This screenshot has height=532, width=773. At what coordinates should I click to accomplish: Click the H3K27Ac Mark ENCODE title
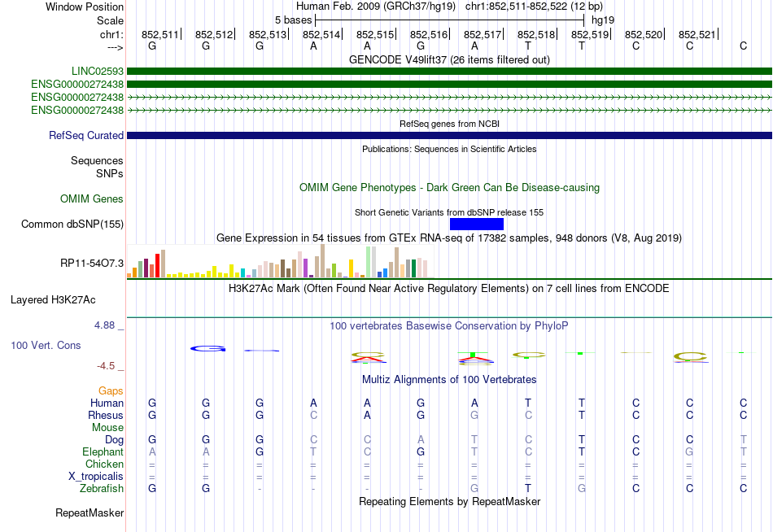click(449, 289)
